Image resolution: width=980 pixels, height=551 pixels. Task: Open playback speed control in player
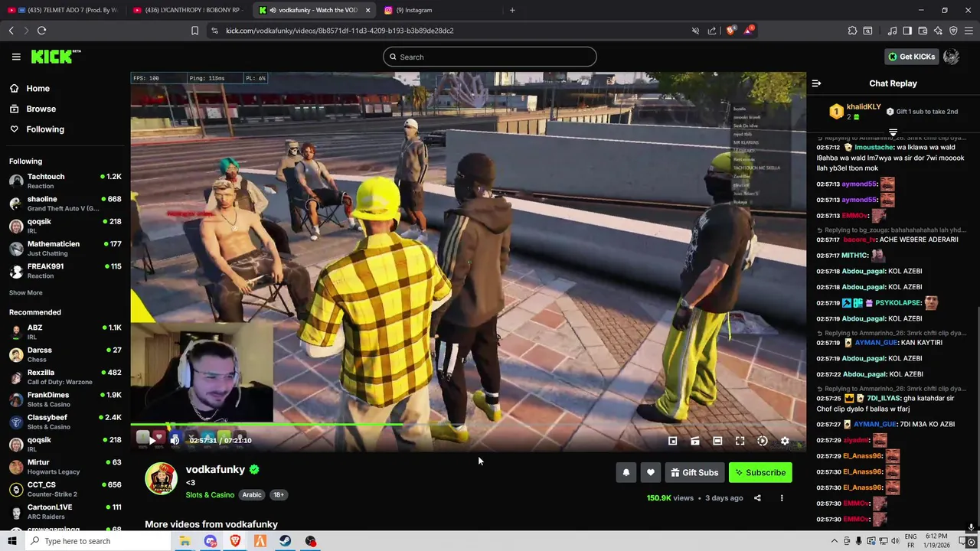click(x=762, y=441)
